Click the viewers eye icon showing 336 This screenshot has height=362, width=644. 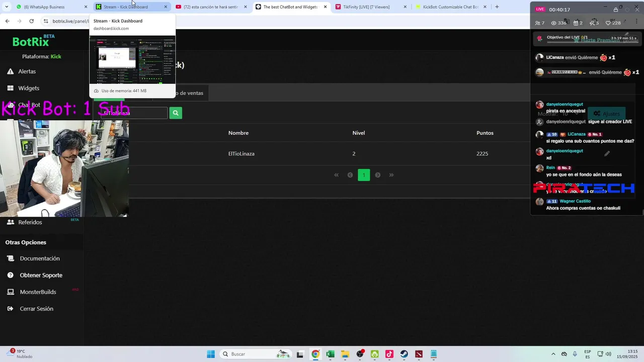(x=554, y=23)
